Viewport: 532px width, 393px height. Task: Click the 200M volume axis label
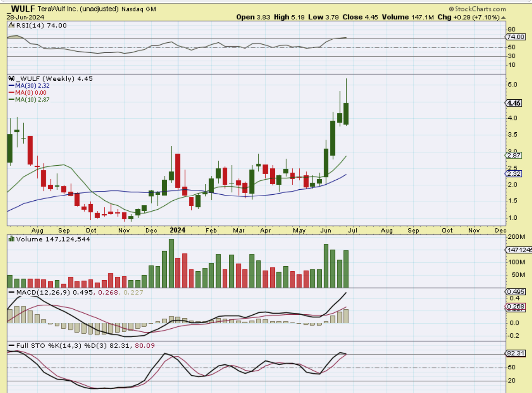pyautogui.click(x=516, y=237)
